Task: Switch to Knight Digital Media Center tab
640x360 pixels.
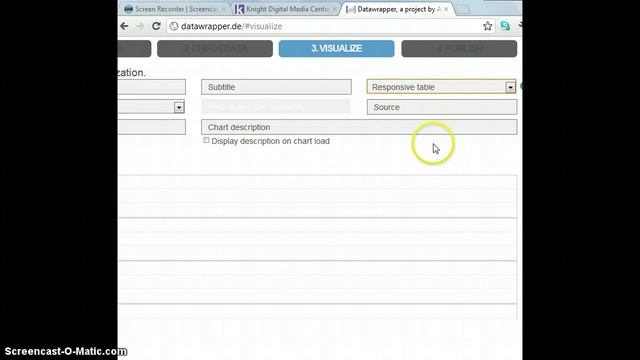Action: click(x=286, y=9)
